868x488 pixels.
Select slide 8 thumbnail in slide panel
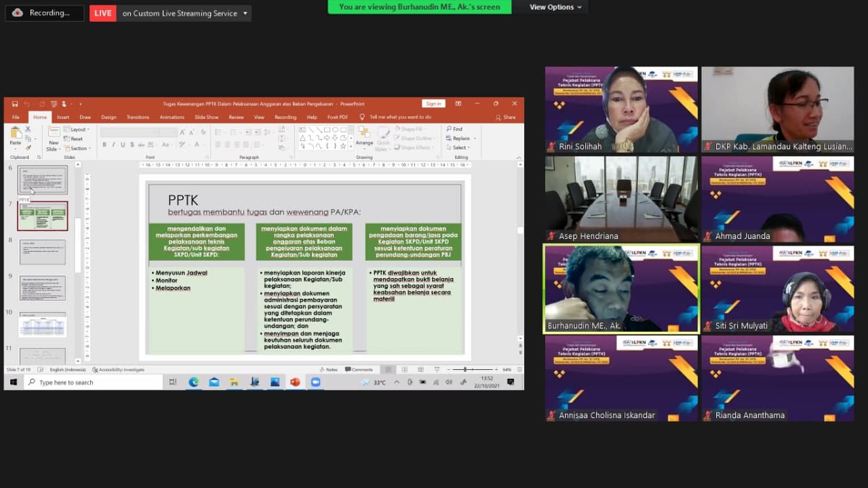[x=42, y=252]
